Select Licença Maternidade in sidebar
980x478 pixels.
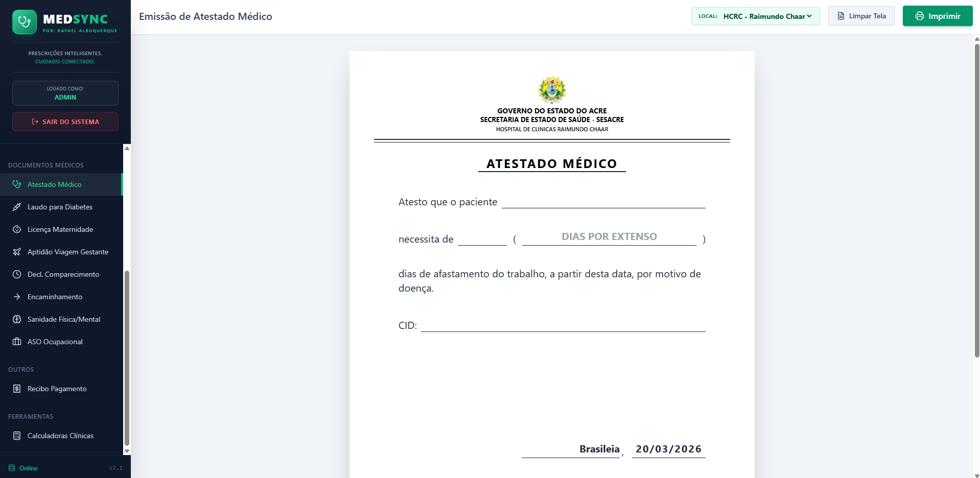[x=60, y=229]
